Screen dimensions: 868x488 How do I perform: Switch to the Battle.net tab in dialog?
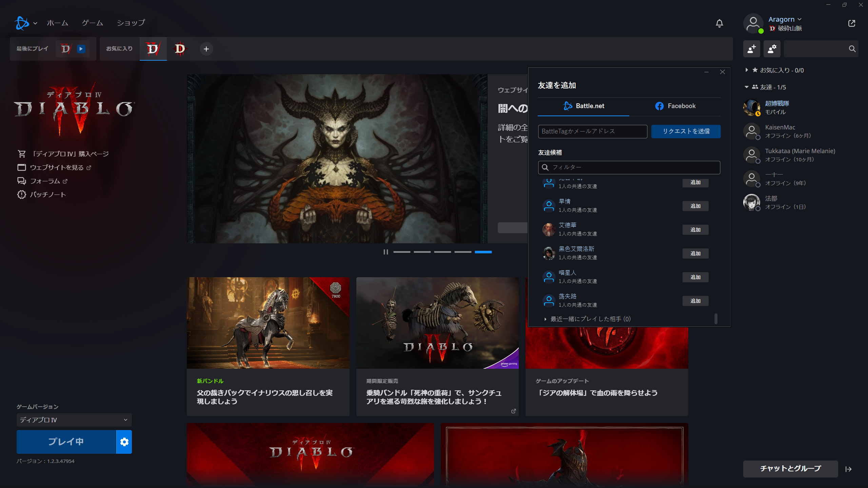click(584, 106)
